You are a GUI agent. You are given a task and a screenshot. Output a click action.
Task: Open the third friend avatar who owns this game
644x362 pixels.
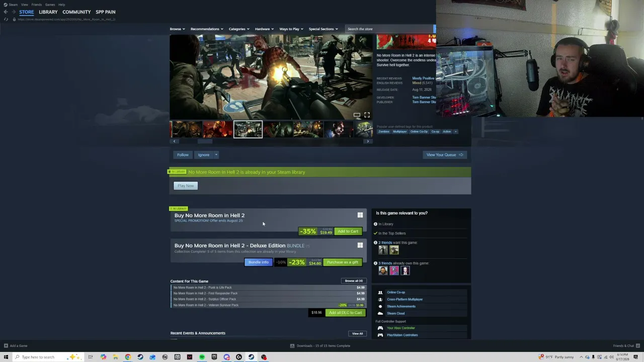405,270
